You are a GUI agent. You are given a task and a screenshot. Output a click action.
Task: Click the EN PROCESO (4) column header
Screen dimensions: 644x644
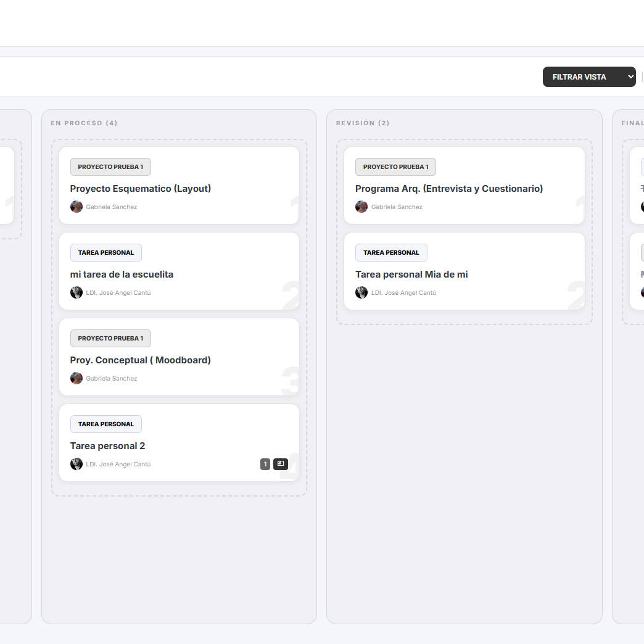click(x=84, y=123)
